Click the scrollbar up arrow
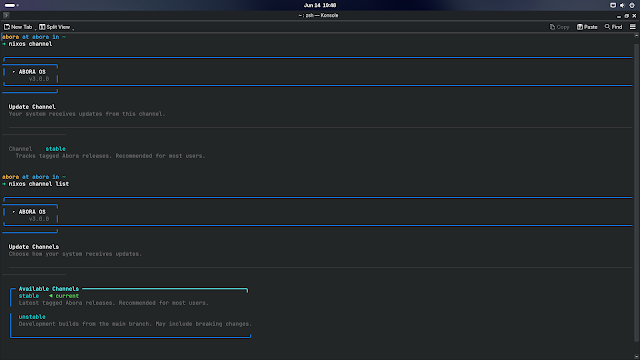This screenshot has width=640, height=360. pos(636,36)
